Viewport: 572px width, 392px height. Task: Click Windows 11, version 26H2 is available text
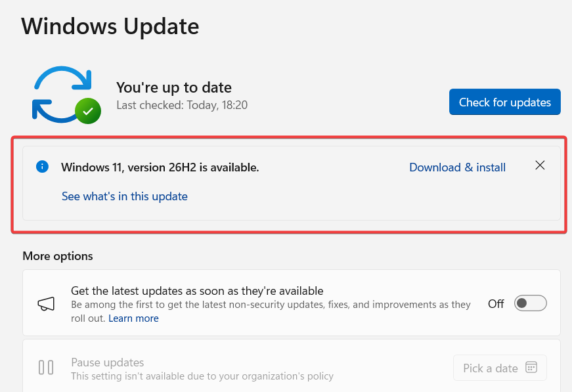tap(160, 167)
